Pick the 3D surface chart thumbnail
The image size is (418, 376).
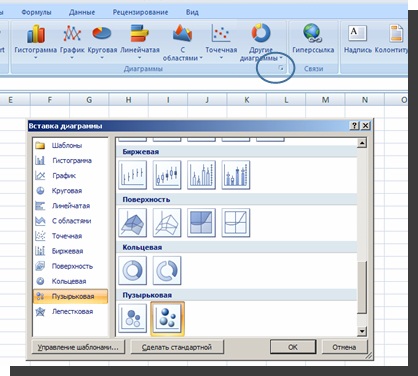tap(132, 222)
